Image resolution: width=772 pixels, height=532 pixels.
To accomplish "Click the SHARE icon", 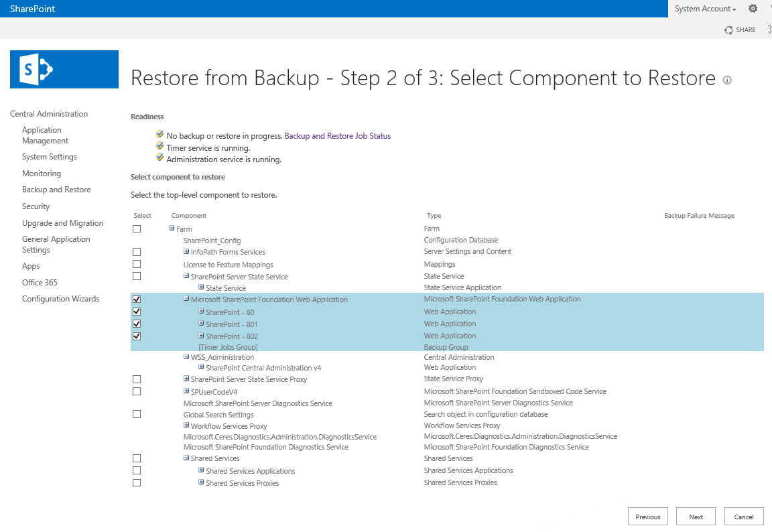I will click(728, 30).
